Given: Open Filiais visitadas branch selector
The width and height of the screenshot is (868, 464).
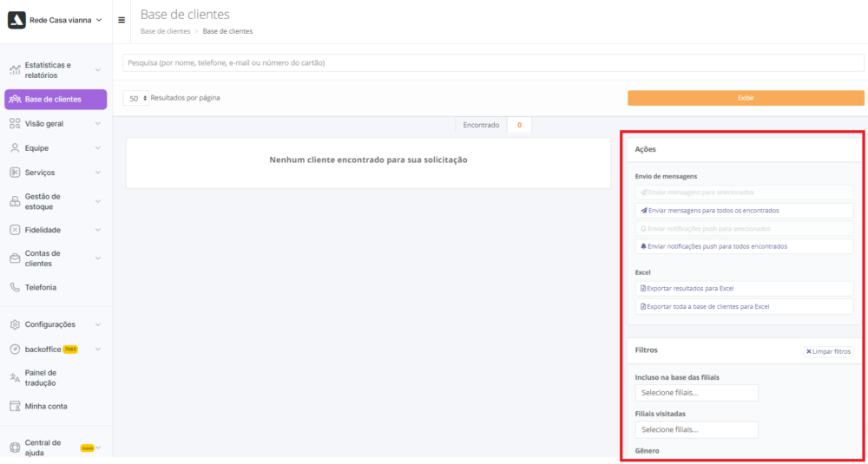Looking at the screenshot, I should [x=697, y=429].
